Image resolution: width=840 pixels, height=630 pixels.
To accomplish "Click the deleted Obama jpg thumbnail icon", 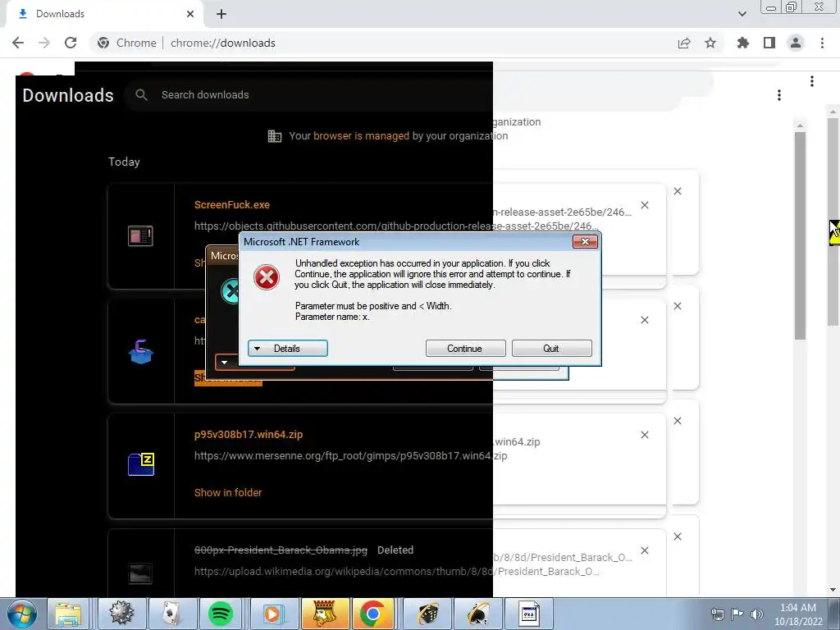I will tap(140, 573).
